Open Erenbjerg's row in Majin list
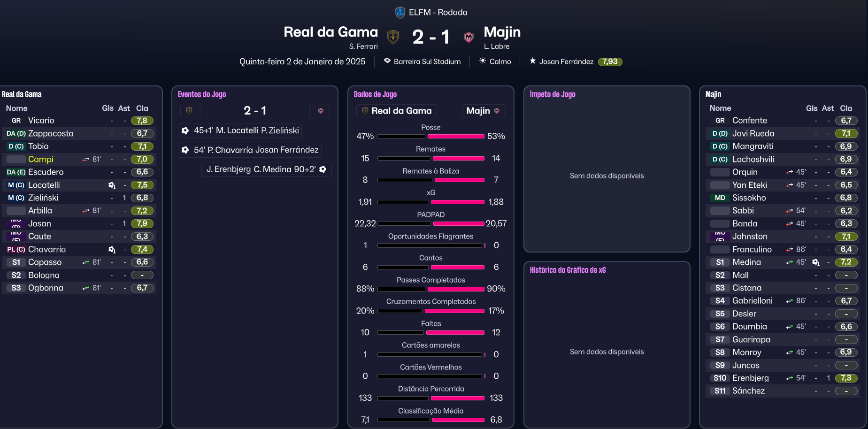Screen dimensions: 868x429 750,378
